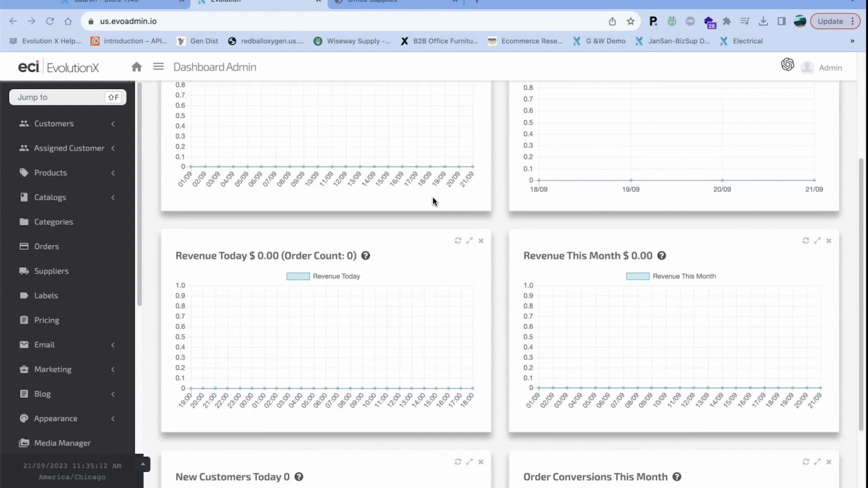Expand the Marketing sidebar submenu
This screenshot has height=488, width=868.
point(53,369)
